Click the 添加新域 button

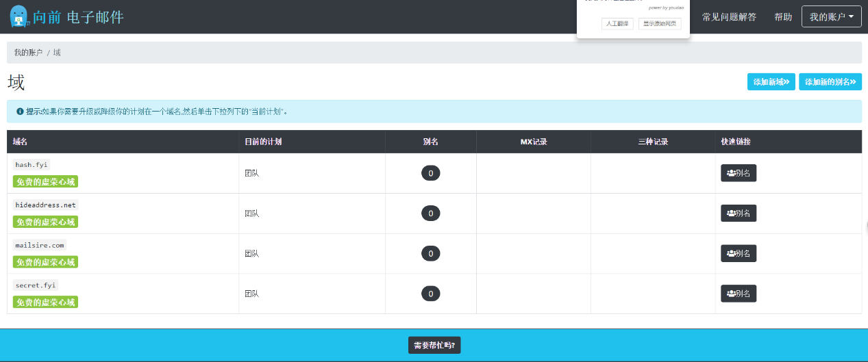point(771,82)
